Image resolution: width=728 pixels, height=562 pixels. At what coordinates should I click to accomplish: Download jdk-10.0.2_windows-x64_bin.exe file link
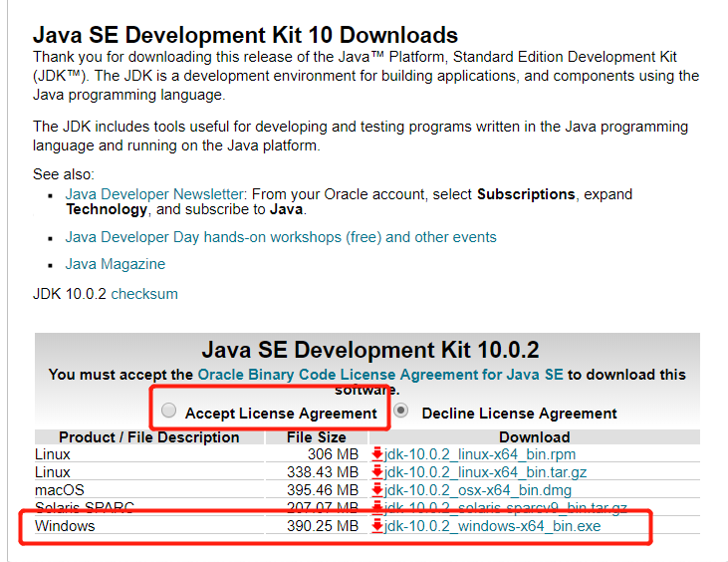(493, 526)
